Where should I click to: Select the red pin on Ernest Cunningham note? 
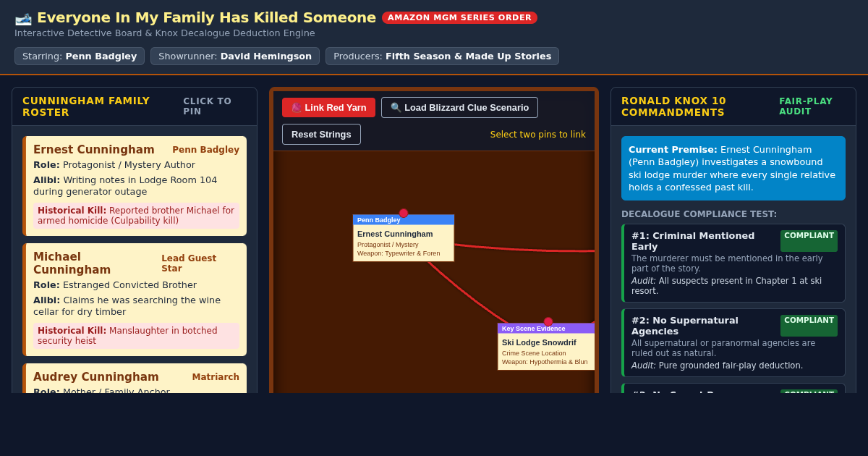click(404, 214)
